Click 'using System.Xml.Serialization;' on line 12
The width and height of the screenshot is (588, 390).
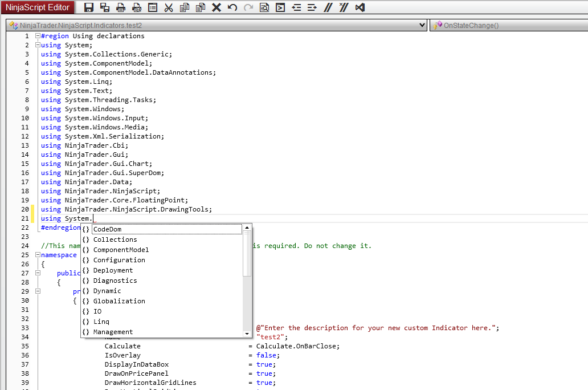pyautogui.click(x=103, y=136)
